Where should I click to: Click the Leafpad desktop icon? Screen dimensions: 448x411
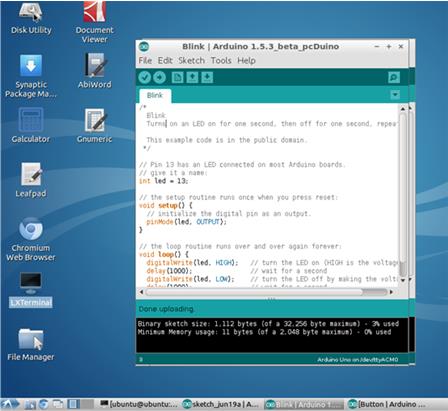pyautogui.click(x=31, y=180)
